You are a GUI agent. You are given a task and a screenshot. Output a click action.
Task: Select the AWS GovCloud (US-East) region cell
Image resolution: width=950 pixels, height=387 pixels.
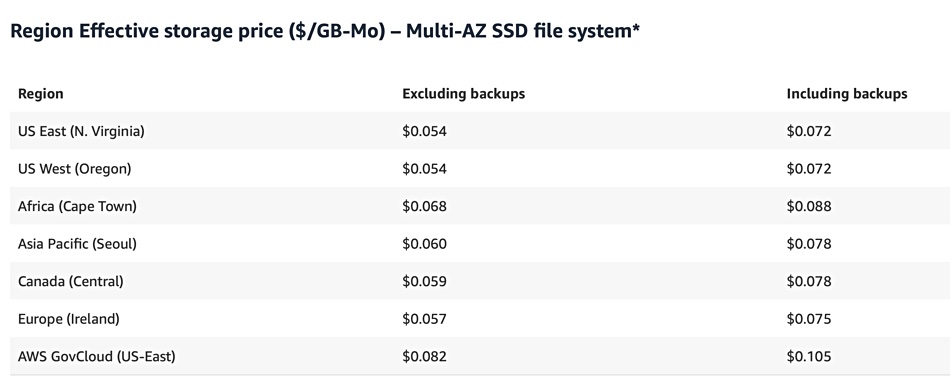click(96, 356)
